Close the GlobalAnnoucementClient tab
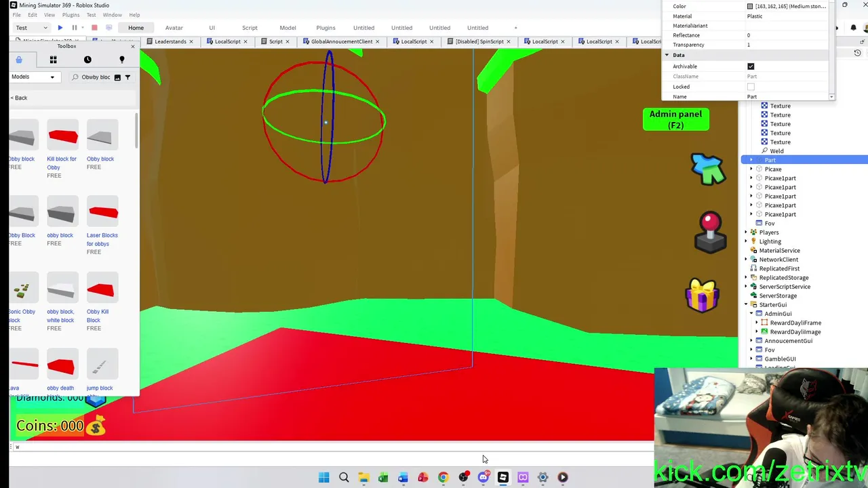Viewport: 868px width, 488px height. pyautogui.click(x=376, y=41)
